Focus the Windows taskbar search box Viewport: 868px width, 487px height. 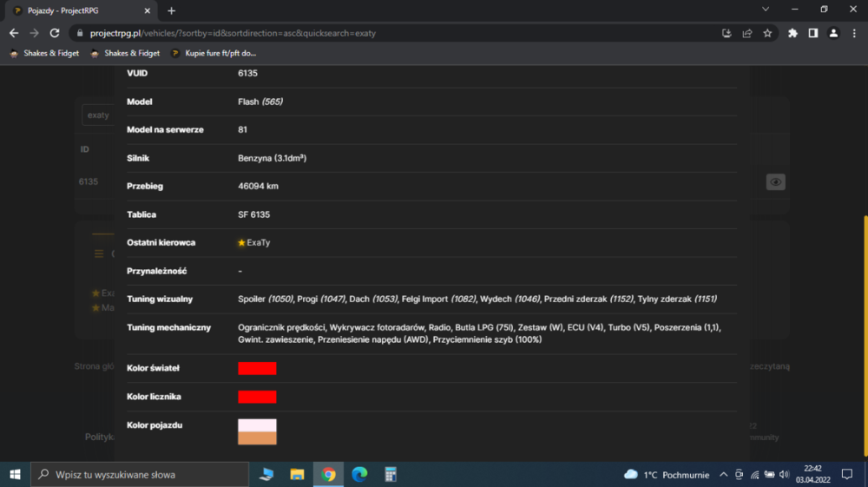point(140,474)
